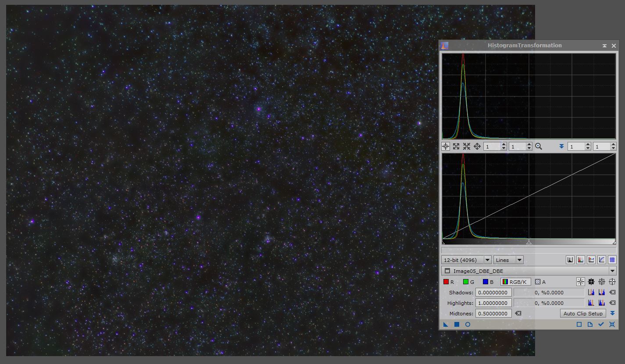Select the RGB/K channel
The width and height of the screenshot is (625, 364).
click(x=515, y=282)
